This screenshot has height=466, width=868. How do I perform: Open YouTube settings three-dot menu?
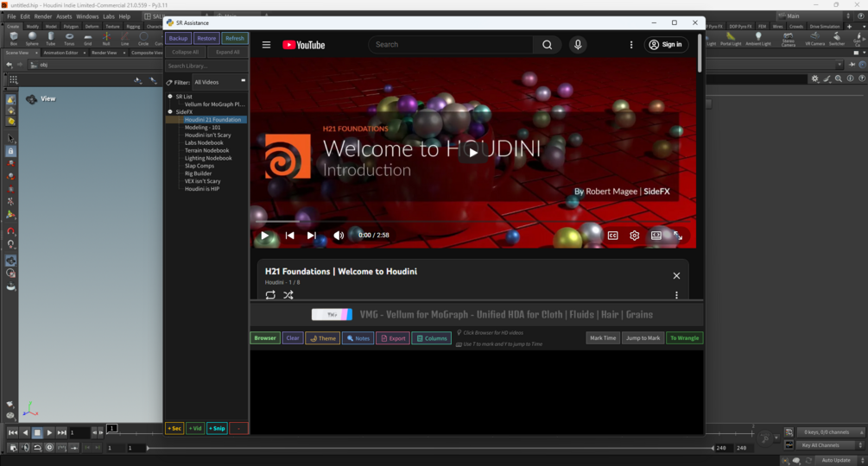click(631, 45)
